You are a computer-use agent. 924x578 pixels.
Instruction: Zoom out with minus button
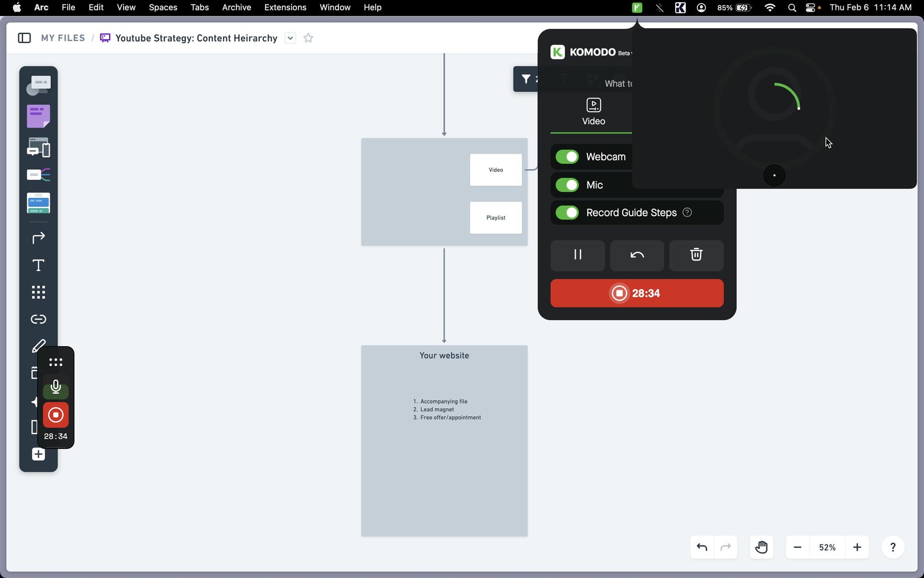798,547
